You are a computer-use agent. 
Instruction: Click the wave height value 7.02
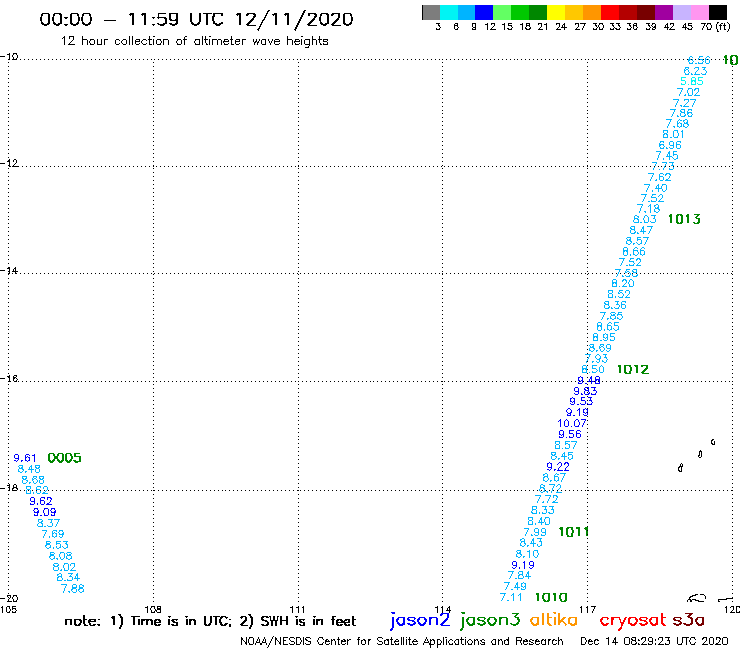[x=688, y=93]
